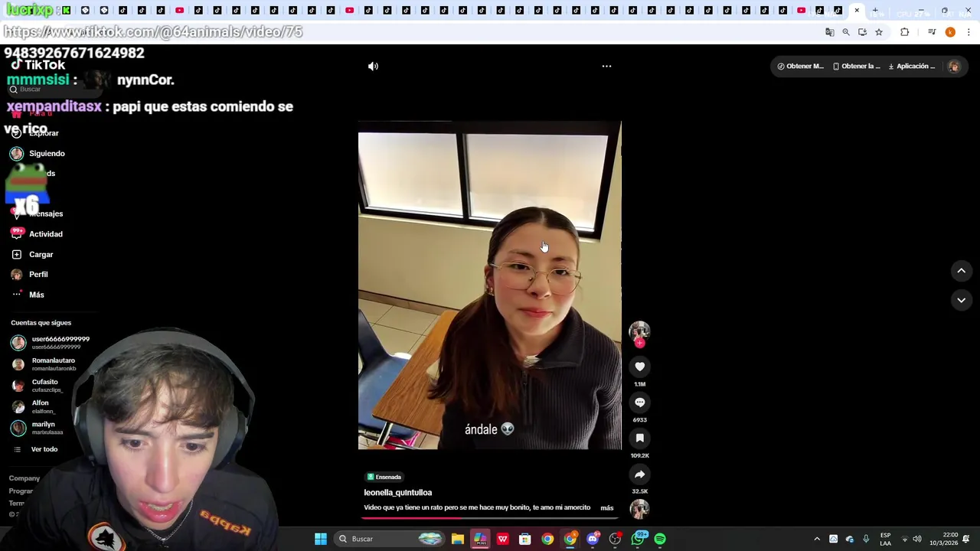Open the creator avatar beside the video

639,331
